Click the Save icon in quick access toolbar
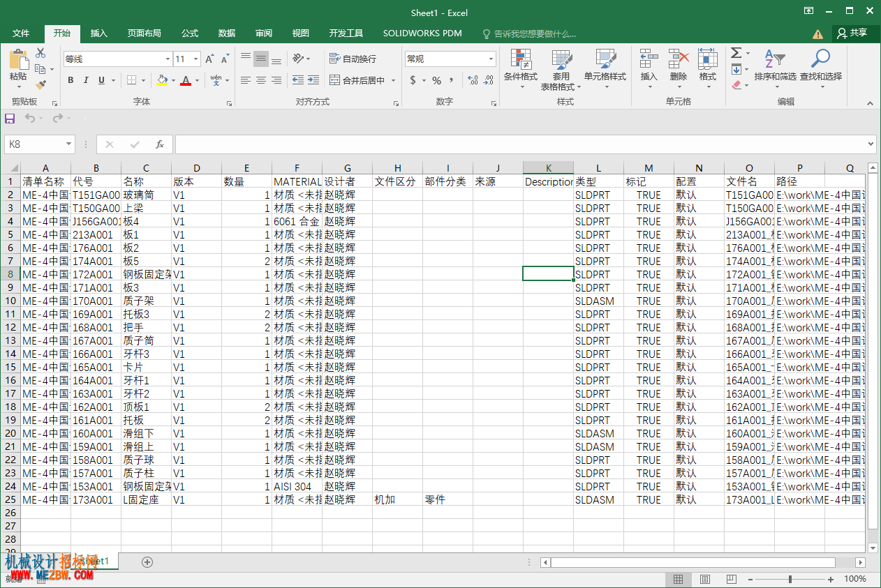This screenshot has width=881, height=588. [x=10, y=119]
